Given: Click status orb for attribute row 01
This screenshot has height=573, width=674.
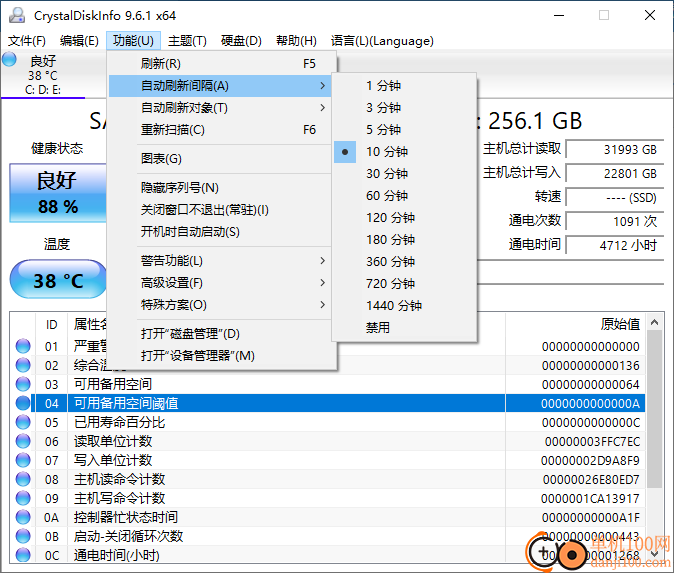Looking at the screenshot, I should point(23,346).
